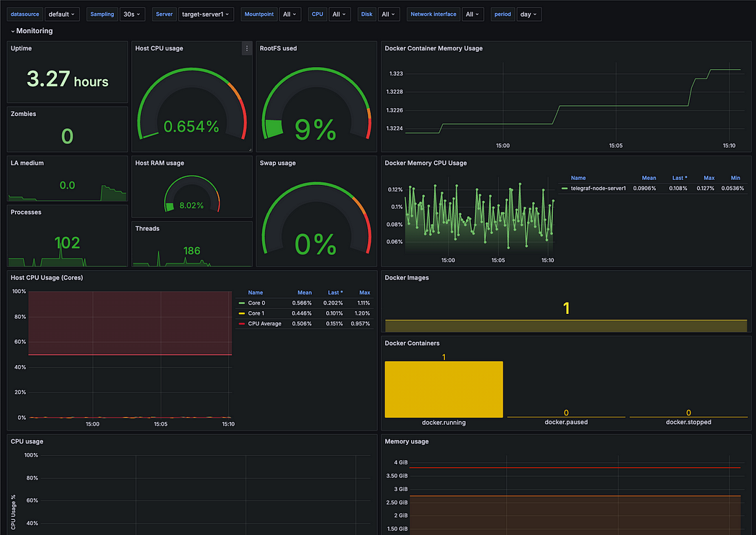Toggle the telegraf-node-server1 legend series

pyautogui.click(x=598, y=189)
